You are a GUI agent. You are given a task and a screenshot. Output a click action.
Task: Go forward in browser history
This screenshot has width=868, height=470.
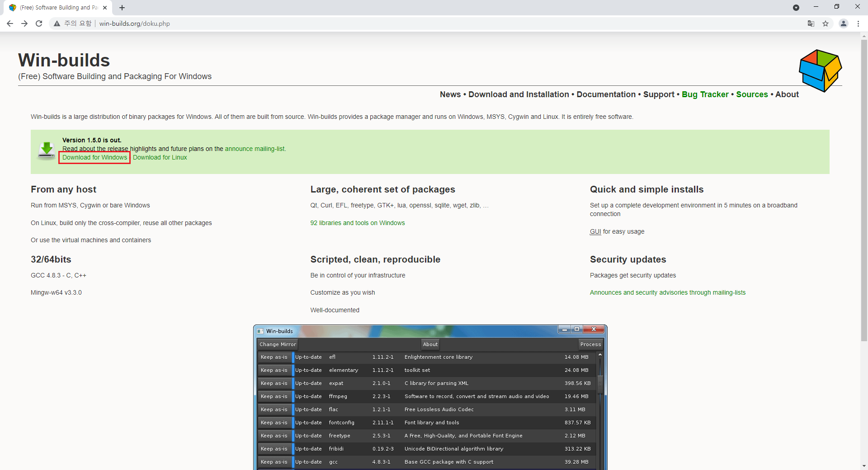click(x=24, y=23)
